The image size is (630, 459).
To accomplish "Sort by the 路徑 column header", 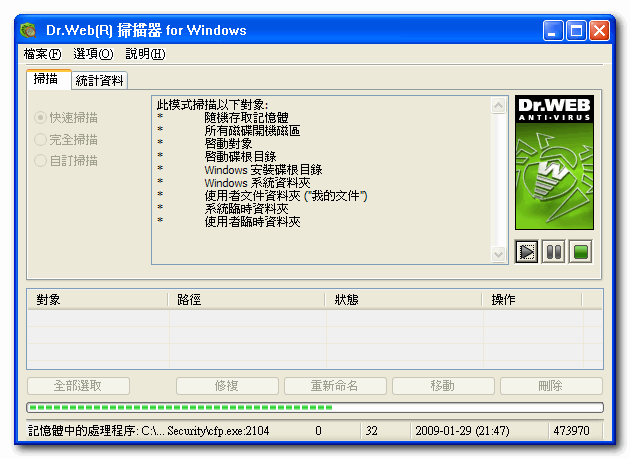I will pos(246,300).
